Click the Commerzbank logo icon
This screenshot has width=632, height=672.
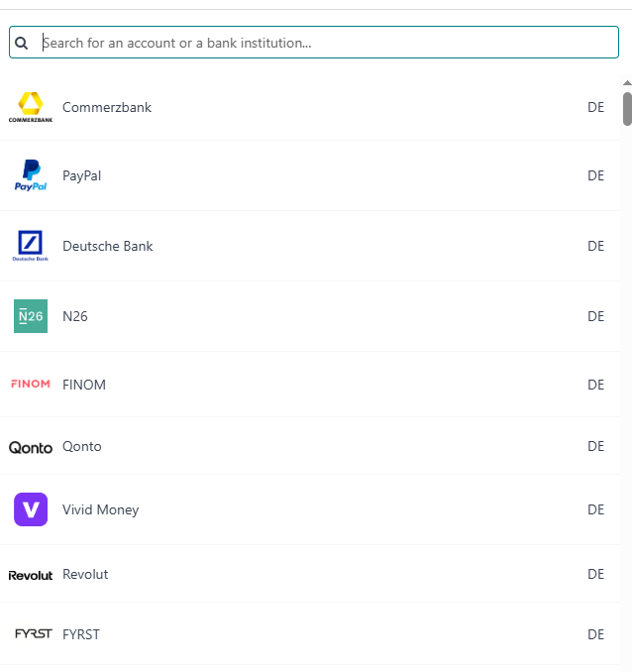click(31, 106)
